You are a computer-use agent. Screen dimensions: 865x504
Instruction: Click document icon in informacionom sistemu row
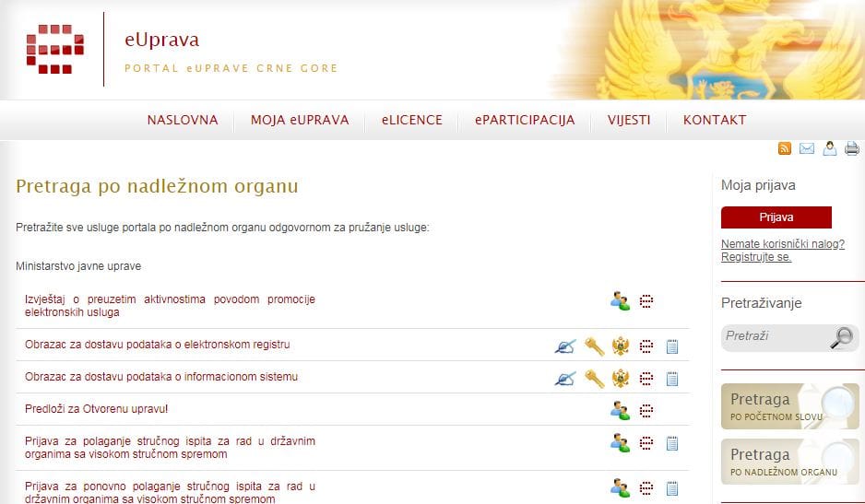(x=672, y=379)
